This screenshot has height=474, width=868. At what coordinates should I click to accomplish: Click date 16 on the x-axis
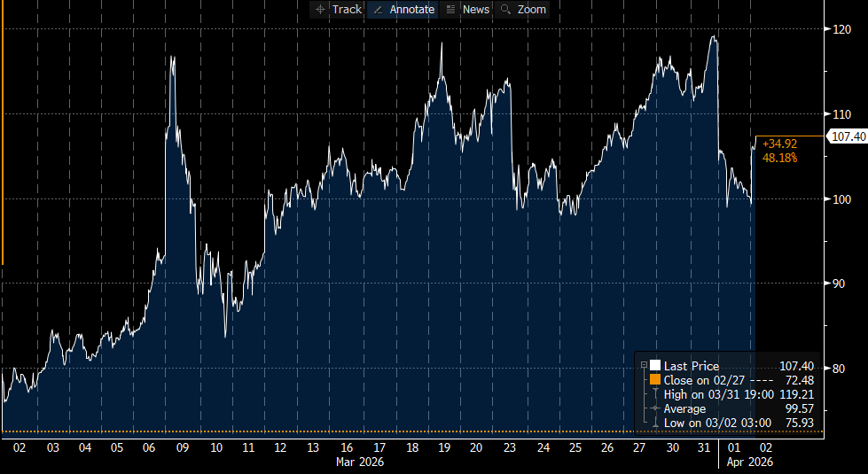click(x=347, y=448)
